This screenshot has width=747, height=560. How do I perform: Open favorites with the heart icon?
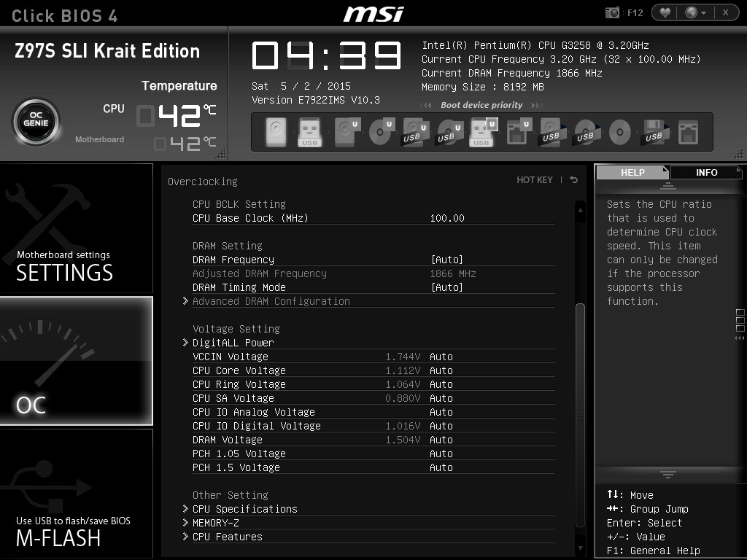(665, 13)
